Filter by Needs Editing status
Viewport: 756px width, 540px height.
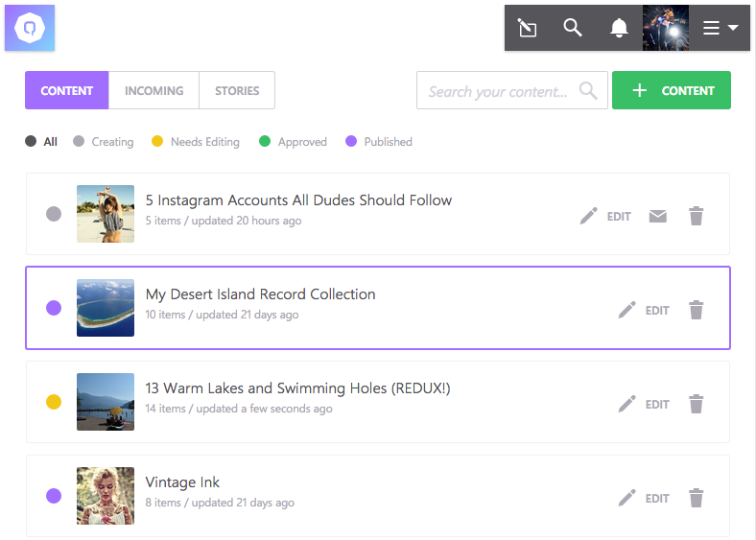click(196, 142)
